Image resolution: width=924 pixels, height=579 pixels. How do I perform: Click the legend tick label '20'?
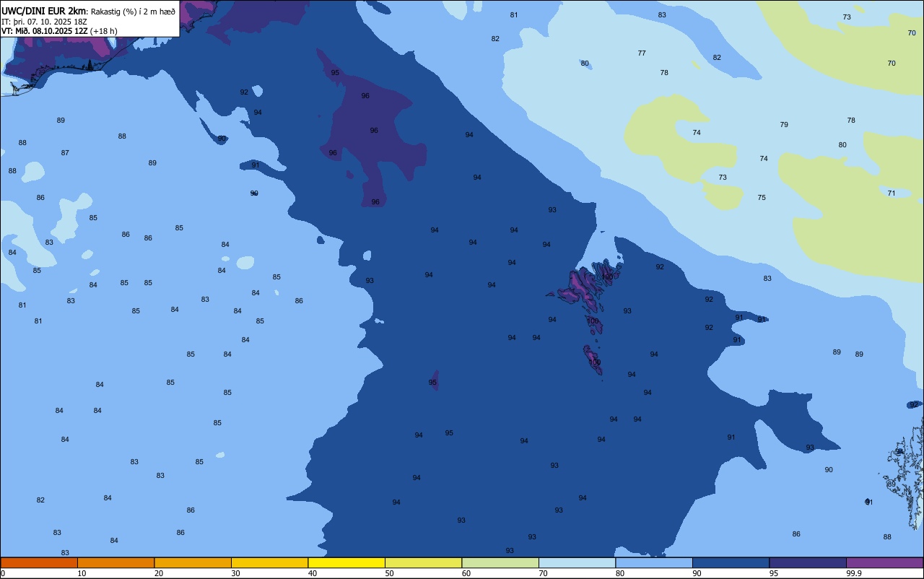point(159,573)
